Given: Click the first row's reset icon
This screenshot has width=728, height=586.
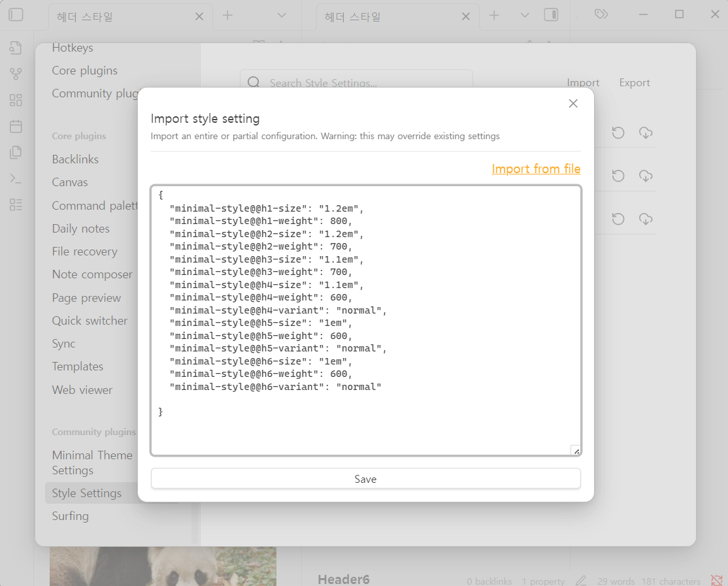Looking at the screenshot, I should point(618,133).
